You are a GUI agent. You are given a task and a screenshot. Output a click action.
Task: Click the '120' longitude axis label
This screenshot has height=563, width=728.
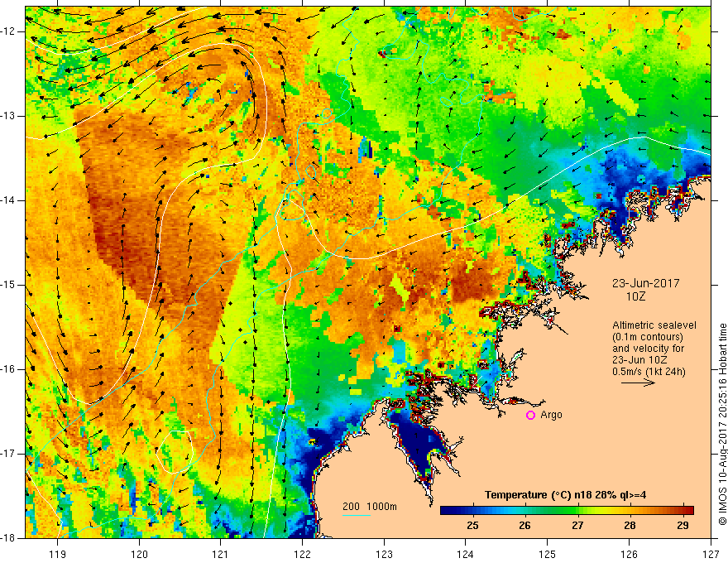tap(139, 554)
